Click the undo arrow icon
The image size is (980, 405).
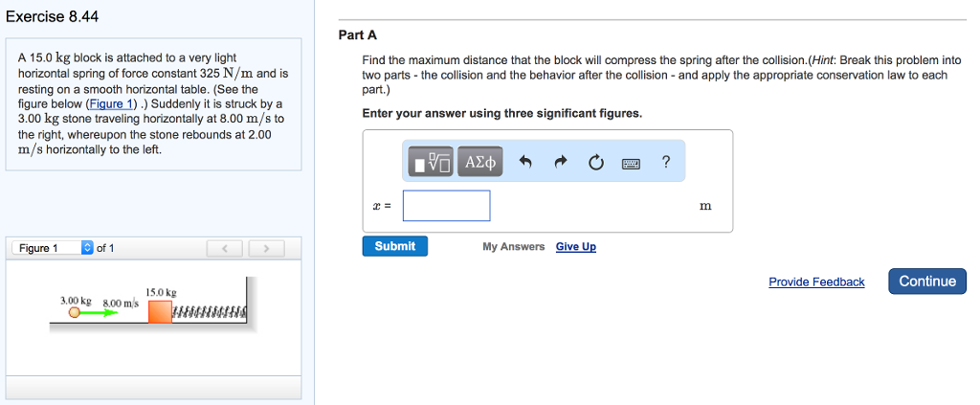tap(524, 163)
